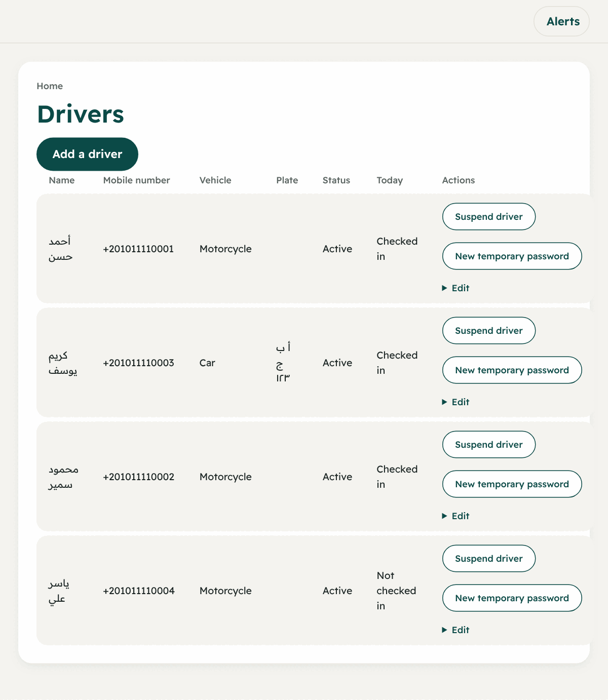This screenshot has height=700, width=608.
Task: Select mobile number +201011110002
Action: coord(138,477)
